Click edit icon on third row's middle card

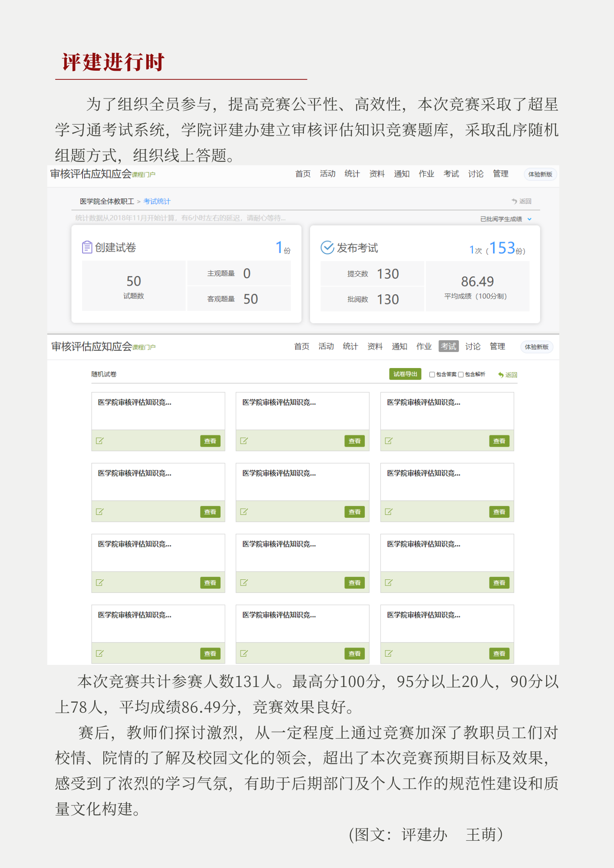click(244, 582)
